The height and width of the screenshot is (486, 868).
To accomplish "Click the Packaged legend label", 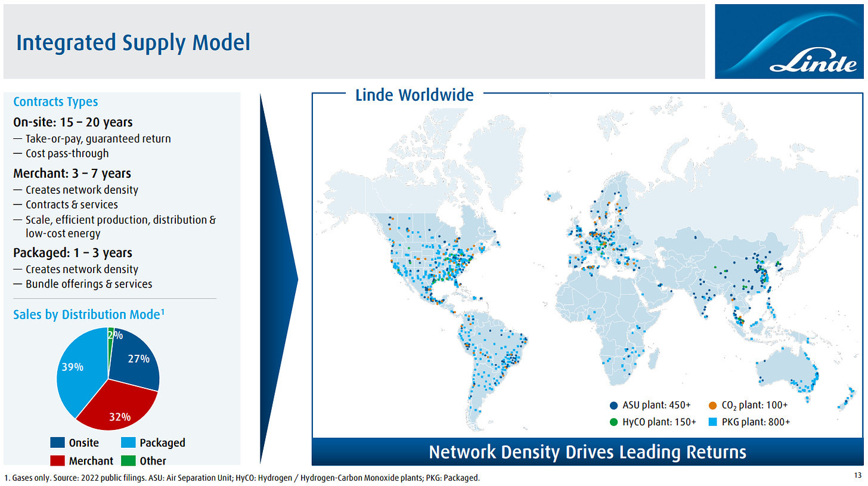I will click(x=162, y=442).
